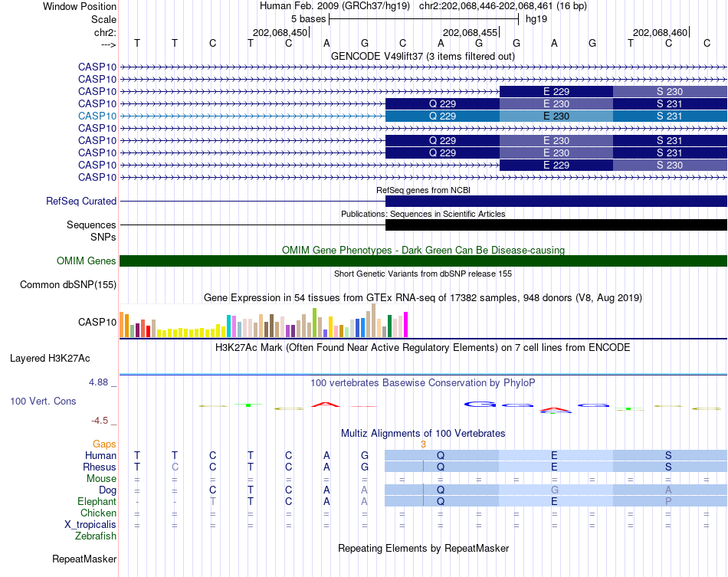Click the ---> sequence direction label
The image size is (728, 577).
click(108, 44)
